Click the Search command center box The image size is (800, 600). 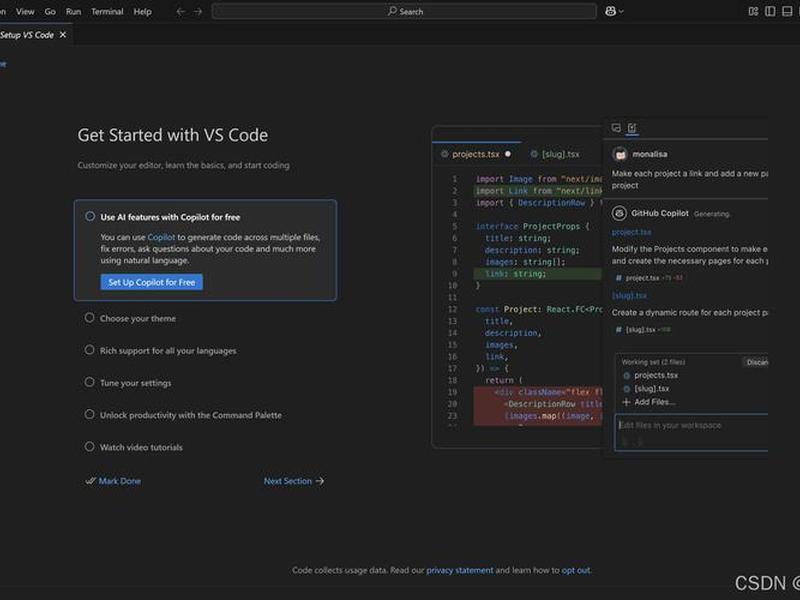point(404,11)
